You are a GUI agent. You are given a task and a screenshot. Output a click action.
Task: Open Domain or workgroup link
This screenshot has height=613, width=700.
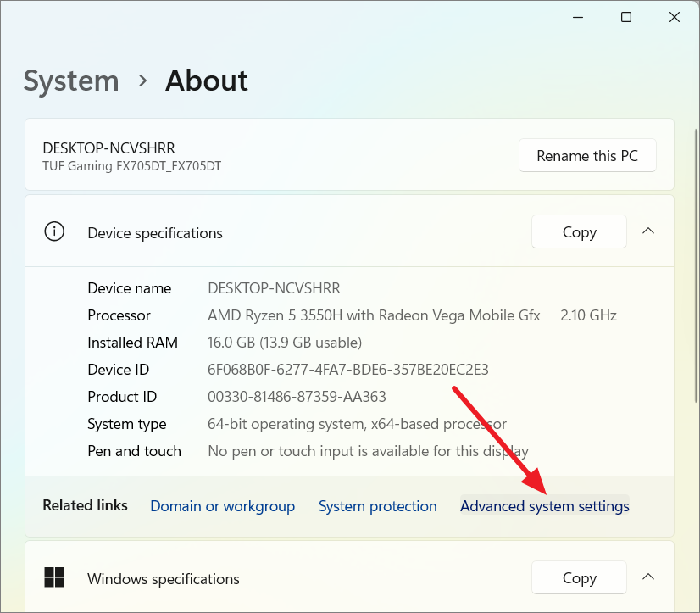click(222, 506)
